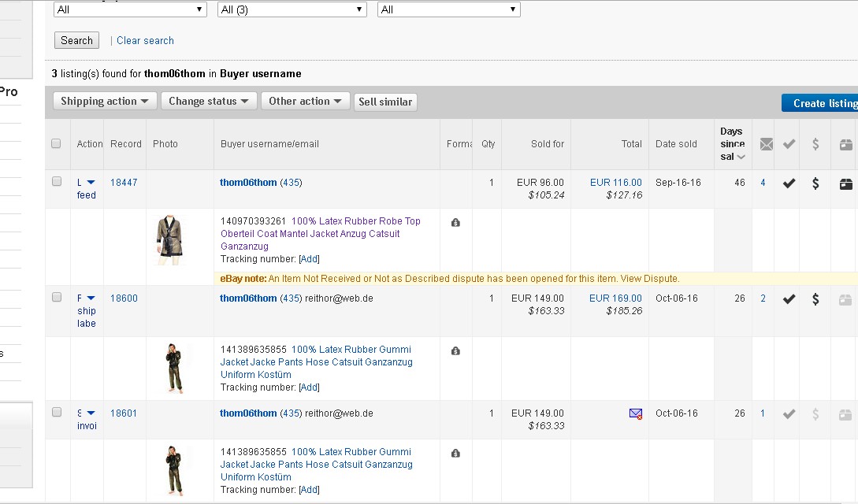Click the invoice email icon for record 18601
This screenshot has width=858, height=504.
[636, 413]
